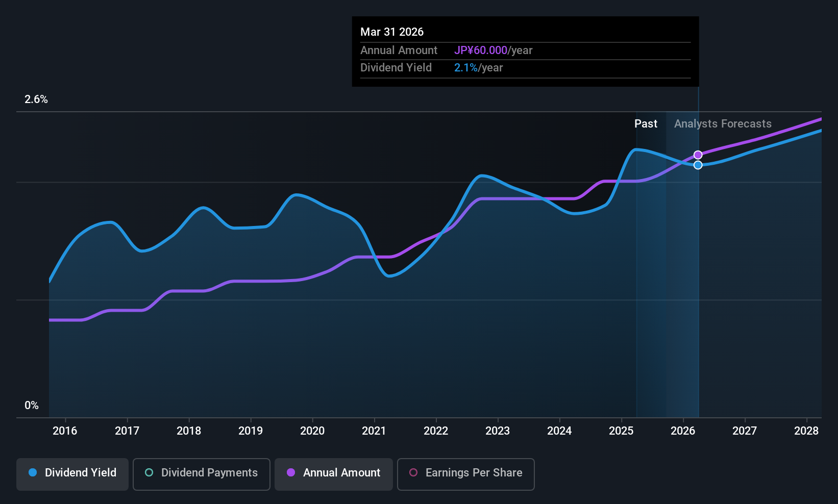Click the Past region label
This screenshot has height=504, width=838.
click(646, 124)
